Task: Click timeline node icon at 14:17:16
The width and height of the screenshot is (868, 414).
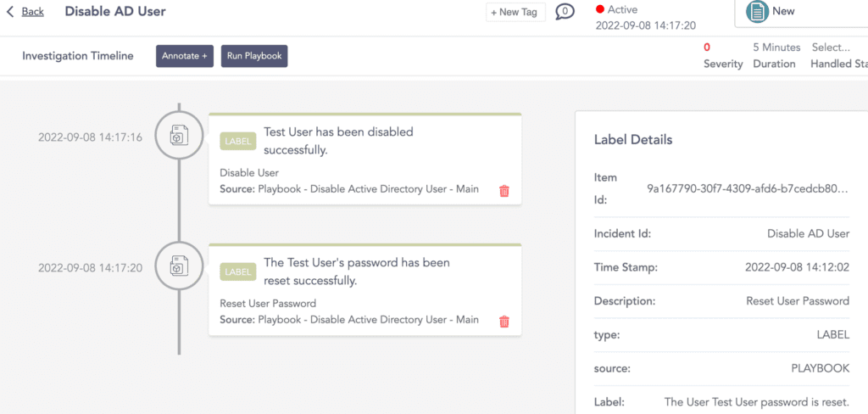Action: (x=179, y=137)
